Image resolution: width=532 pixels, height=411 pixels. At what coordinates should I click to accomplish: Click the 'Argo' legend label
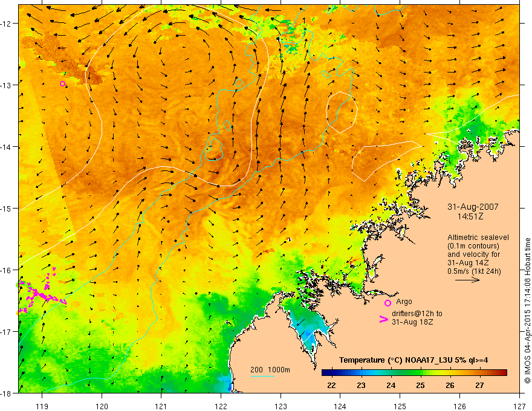click(404, 302)
